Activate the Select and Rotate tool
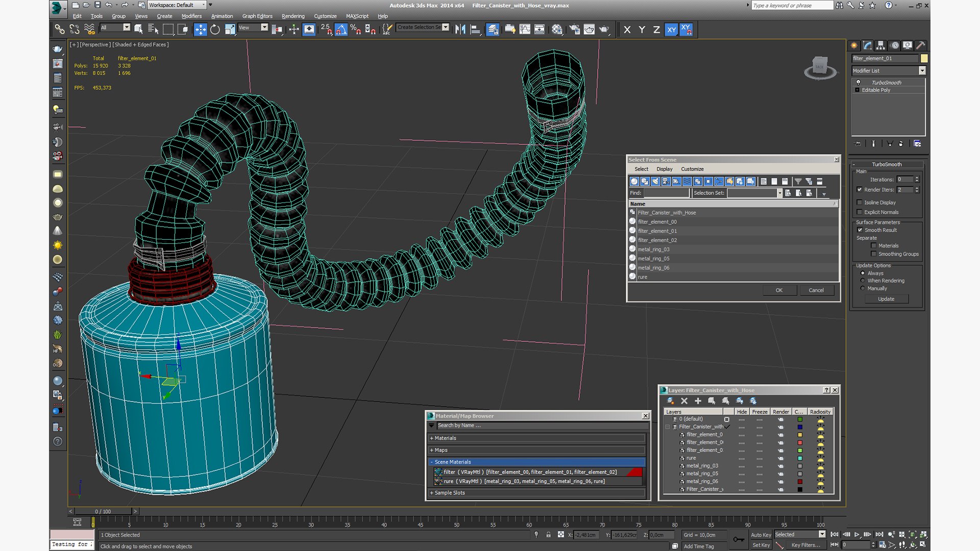This screenshot has height=551, width=980. [x=215, y=30]
